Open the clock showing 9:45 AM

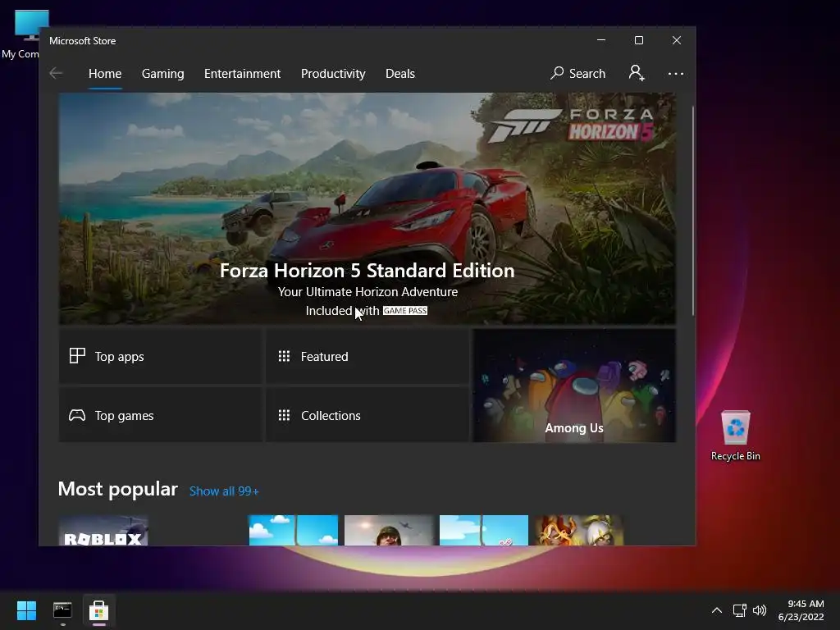801,610
